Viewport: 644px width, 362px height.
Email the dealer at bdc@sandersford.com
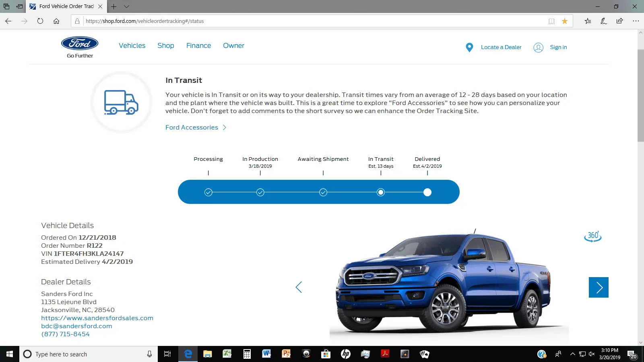[76, 326]
